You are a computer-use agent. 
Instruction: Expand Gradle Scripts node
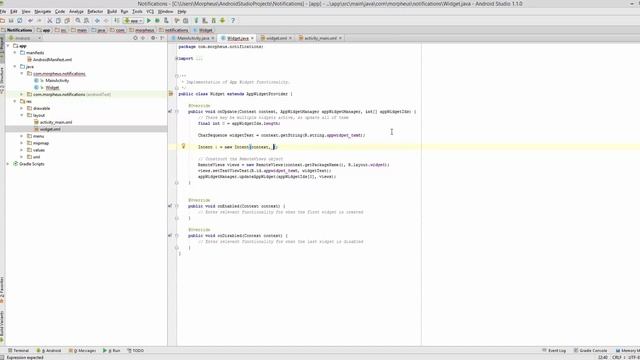coord(8,164)
